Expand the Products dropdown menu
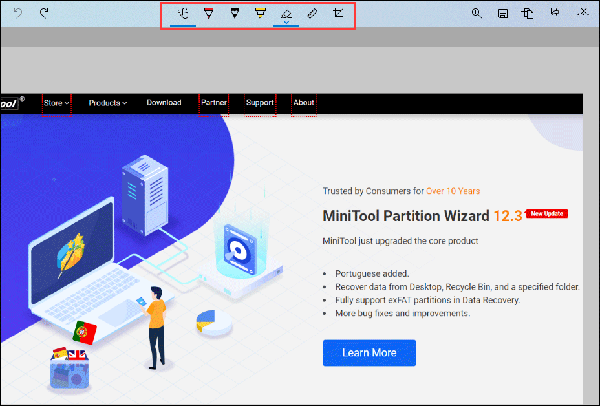Screen dimensions: 600x406 coord(107,103)
